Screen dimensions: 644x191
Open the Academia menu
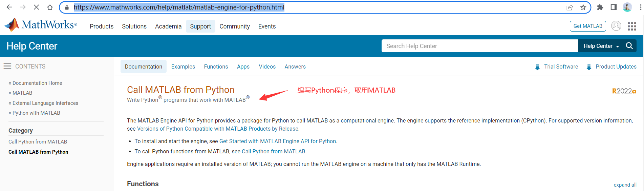(x=168, y=26)
